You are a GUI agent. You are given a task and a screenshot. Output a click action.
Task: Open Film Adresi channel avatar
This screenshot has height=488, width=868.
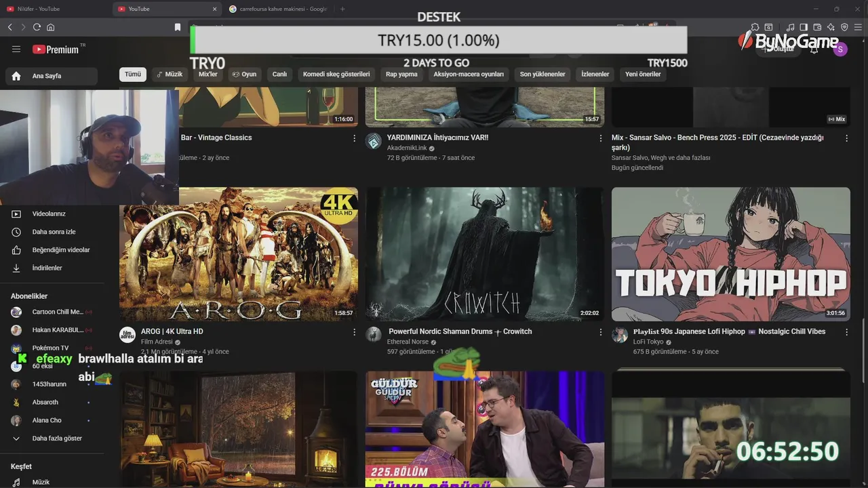[127, 335]
